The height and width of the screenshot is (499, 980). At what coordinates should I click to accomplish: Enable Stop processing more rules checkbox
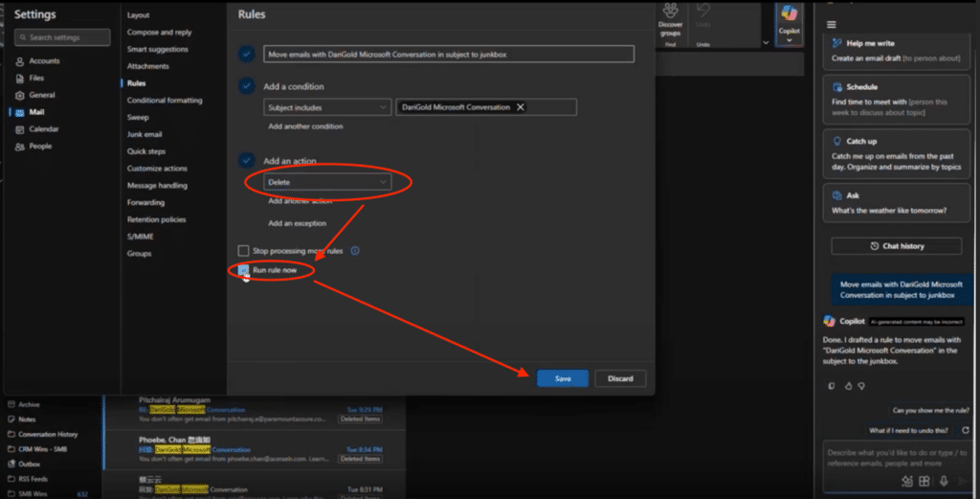(244, 251)
